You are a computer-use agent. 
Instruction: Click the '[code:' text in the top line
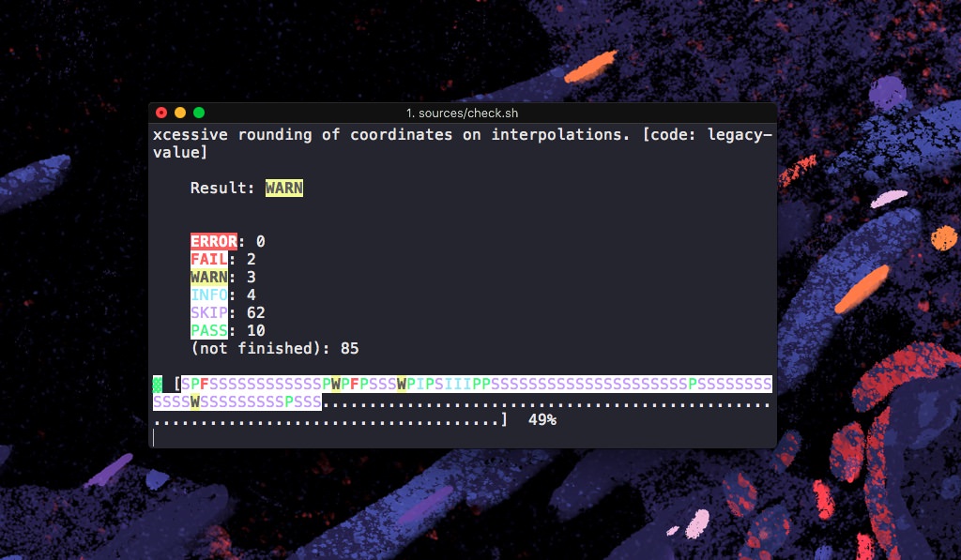pyautogui.click(x=668, y=135)
